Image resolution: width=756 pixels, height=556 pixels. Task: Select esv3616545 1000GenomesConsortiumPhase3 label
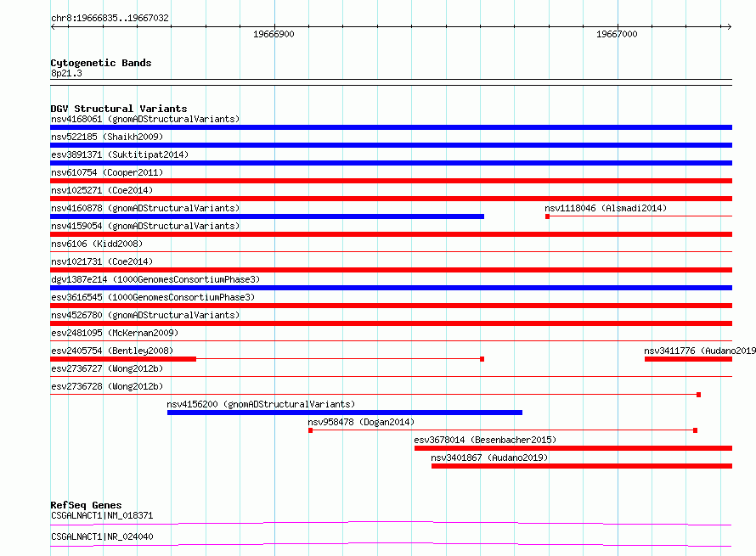(x=153, y=297)
